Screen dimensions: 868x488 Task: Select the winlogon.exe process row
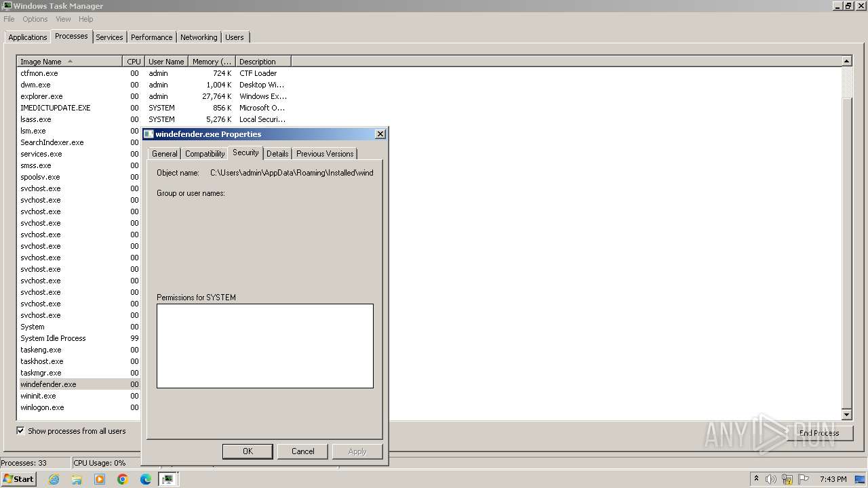79,407
